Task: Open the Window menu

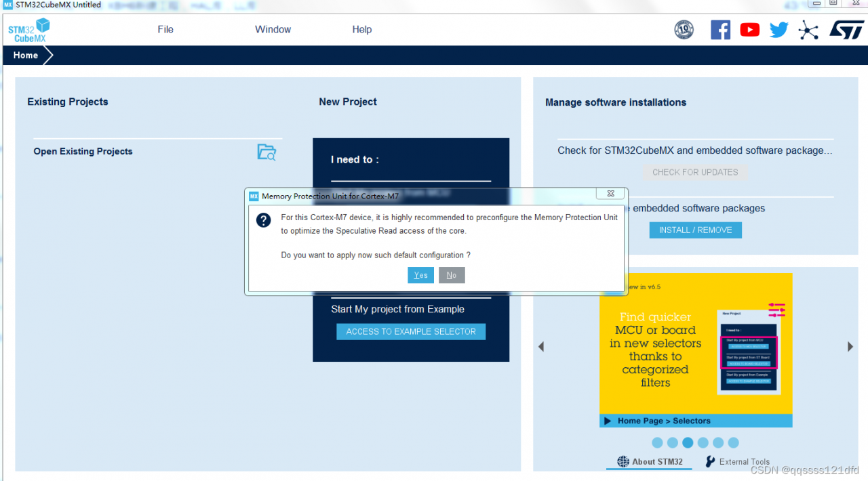Action: [273, 29]
